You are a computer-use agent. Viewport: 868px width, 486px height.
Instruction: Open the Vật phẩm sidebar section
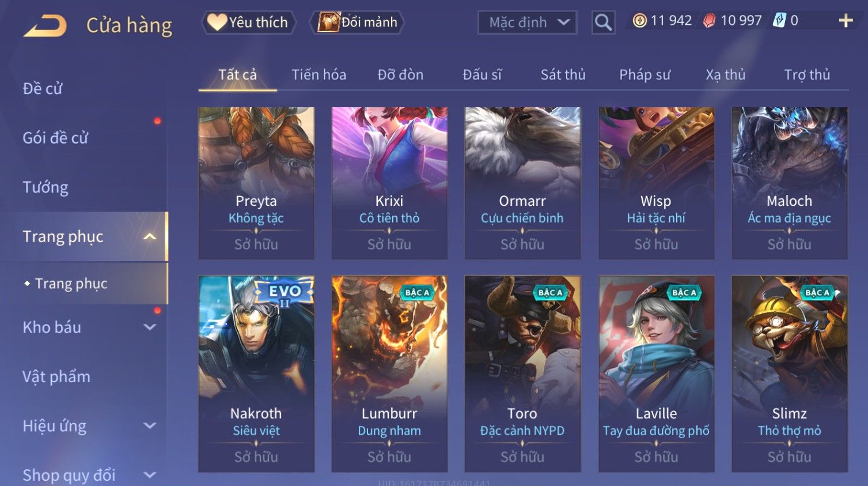pos(56,376)
